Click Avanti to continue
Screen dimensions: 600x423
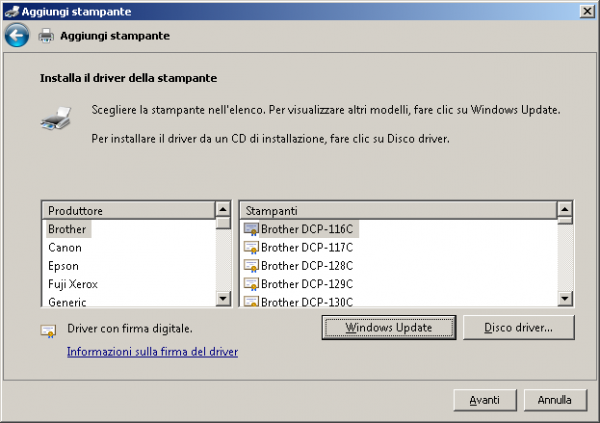484,399
